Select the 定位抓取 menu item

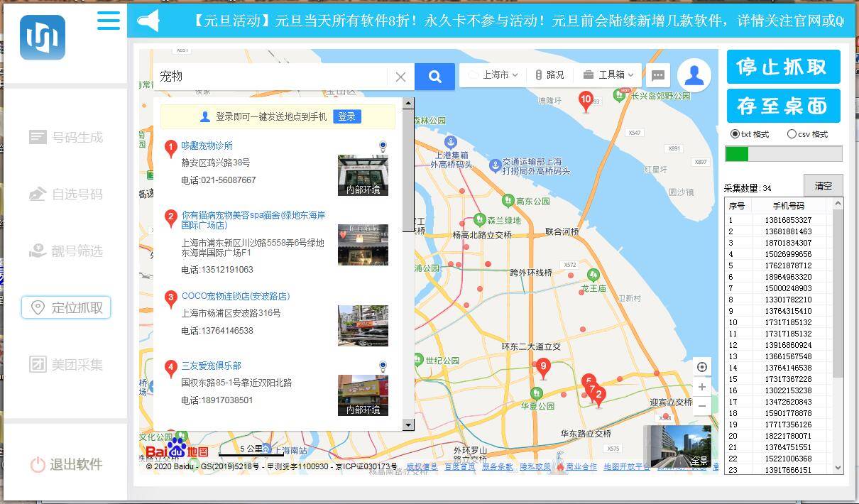tap(66, 307)
